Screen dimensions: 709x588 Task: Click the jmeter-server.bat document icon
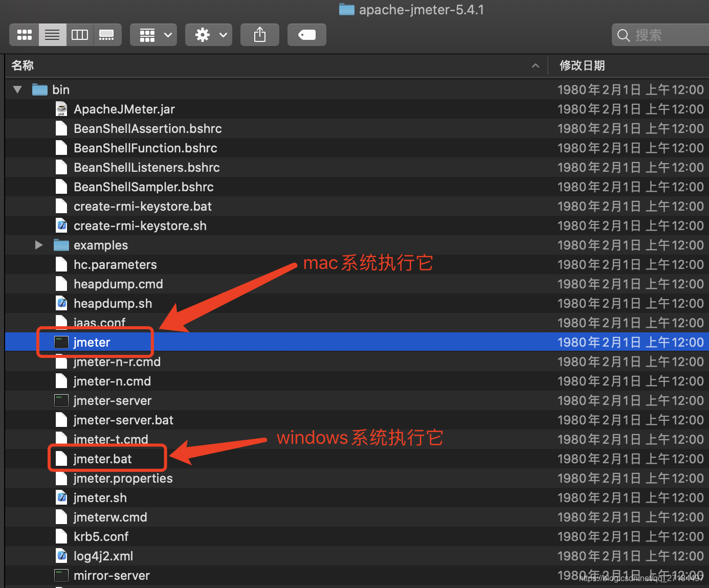click(x=61, y=420)
